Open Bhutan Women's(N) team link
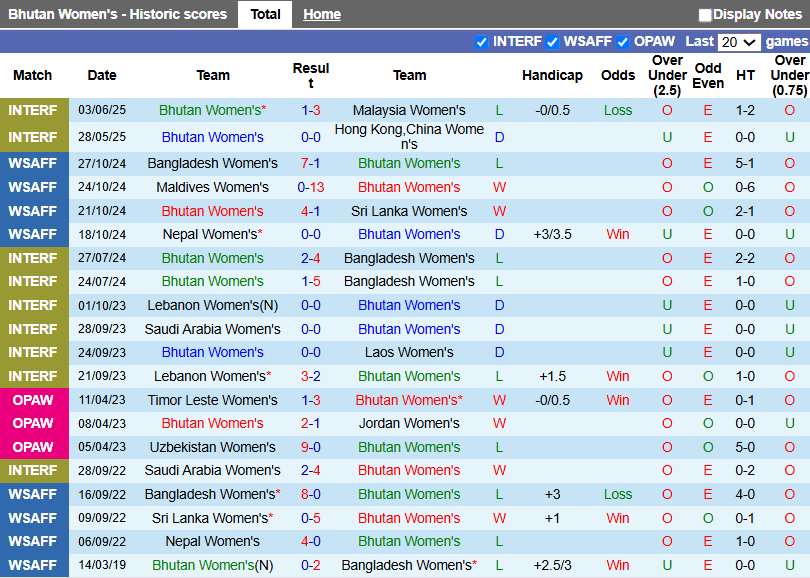The image size is (810, 578). (x=212, y=566)
